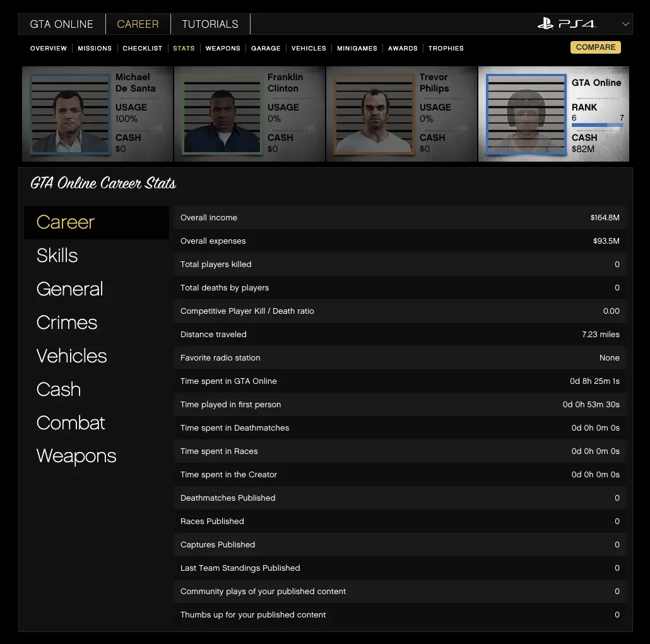The height and width of the screenshot is (644, 650).
Task: Expand the platform selector chevron
Action: click(x=625, y=25)
